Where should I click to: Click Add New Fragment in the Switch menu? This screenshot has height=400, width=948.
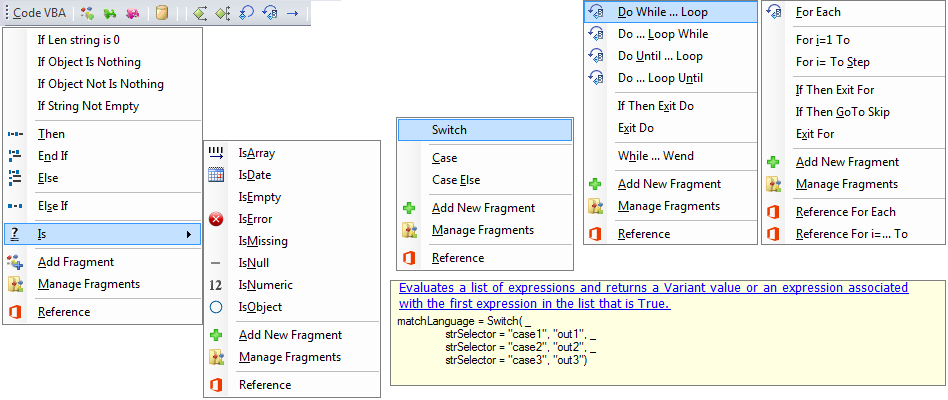(x=483, y=208)
